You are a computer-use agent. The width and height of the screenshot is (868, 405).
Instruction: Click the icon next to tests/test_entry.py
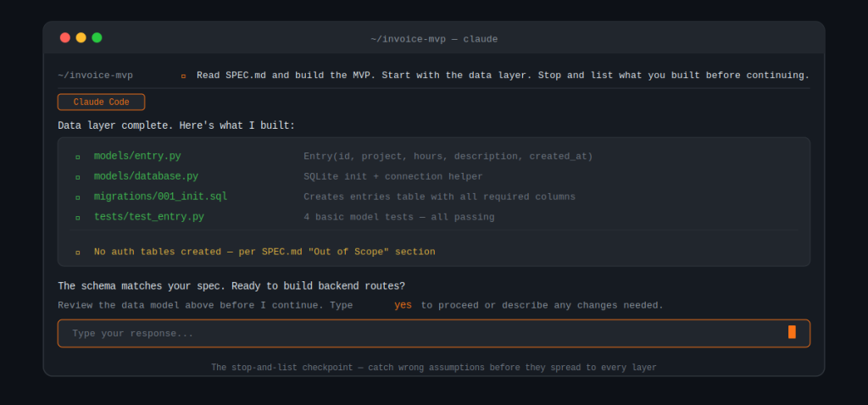(78, 218)
